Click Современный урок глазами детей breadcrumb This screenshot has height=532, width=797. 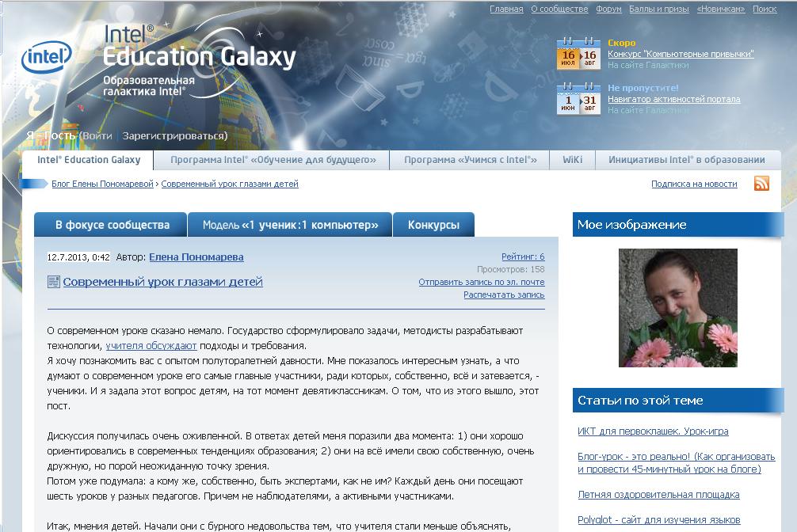(230, 184)
